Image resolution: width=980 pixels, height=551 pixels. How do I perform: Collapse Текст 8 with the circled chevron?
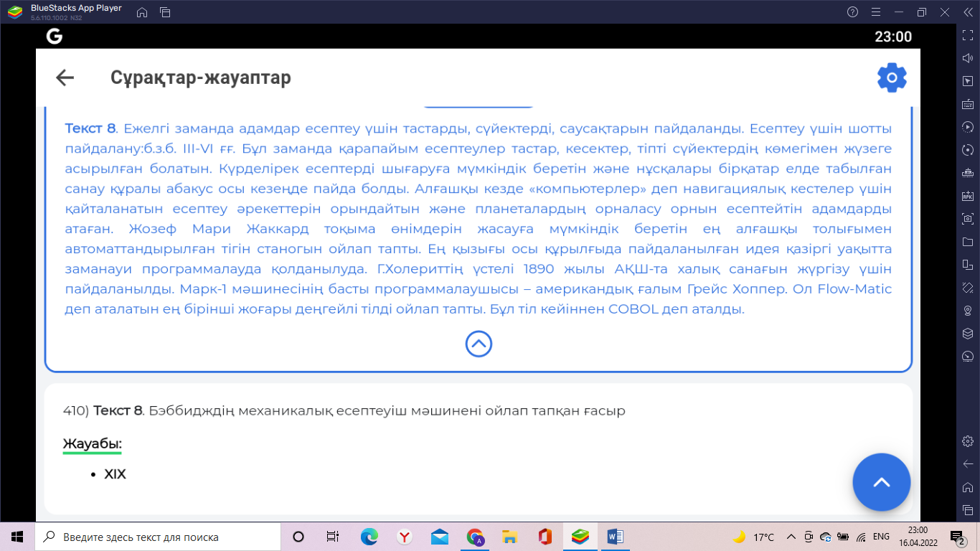point(479,344)
